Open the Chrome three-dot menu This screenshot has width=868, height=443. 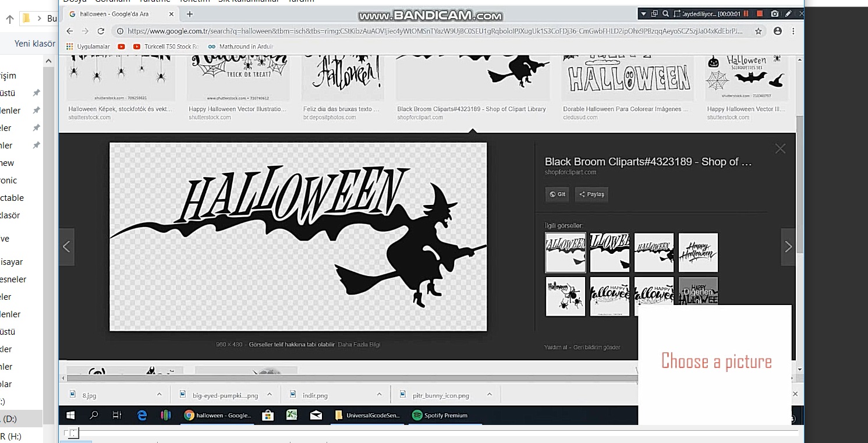point(795,31)
